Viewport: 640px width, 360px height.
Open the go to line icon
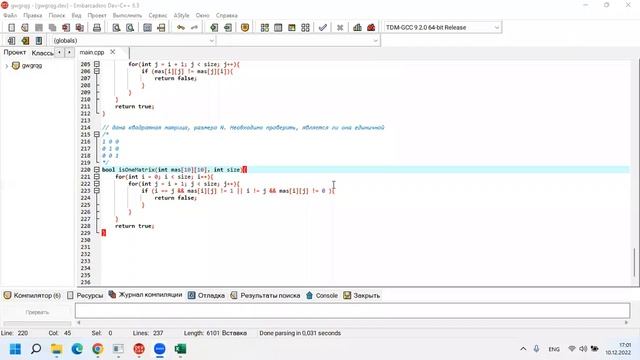161,27
